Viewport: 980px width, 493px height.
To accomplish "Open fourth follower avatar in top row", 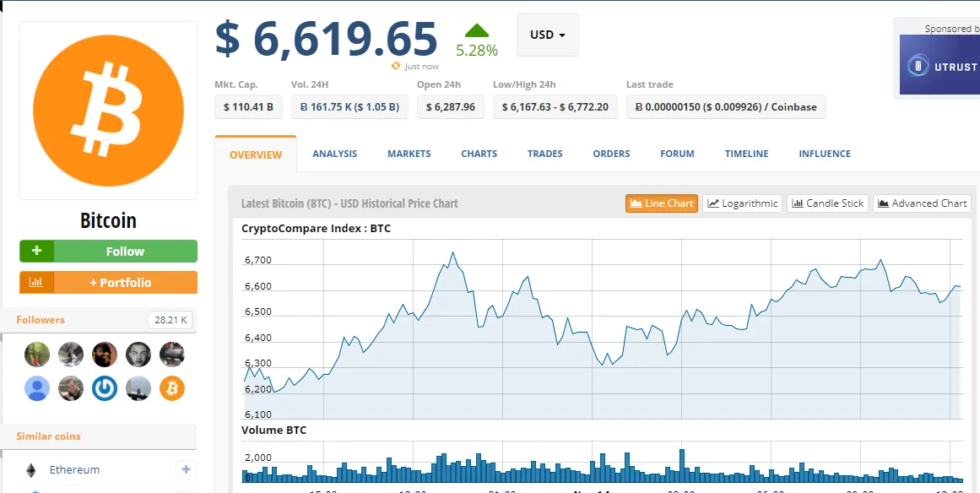I will tap(138, 355).
